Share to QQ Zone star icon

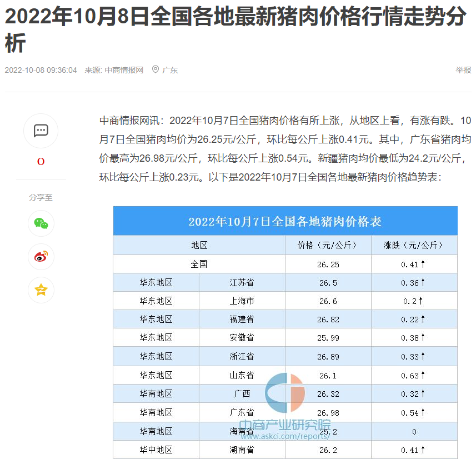pos(41,290)
